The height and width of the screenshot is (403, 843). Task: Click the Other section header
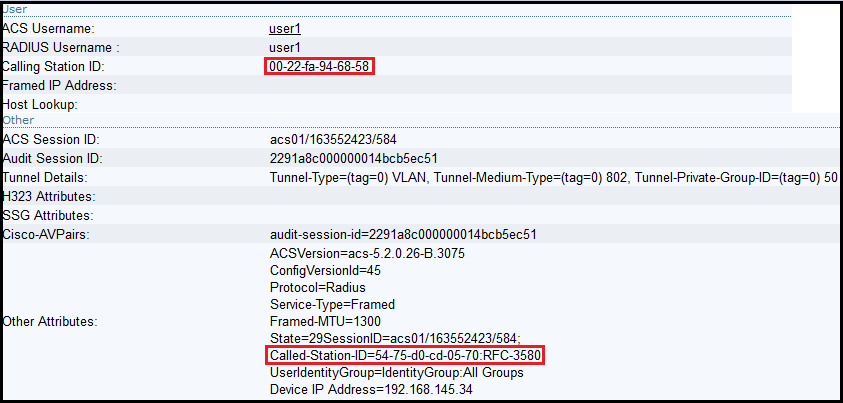(x=18, y=120)
